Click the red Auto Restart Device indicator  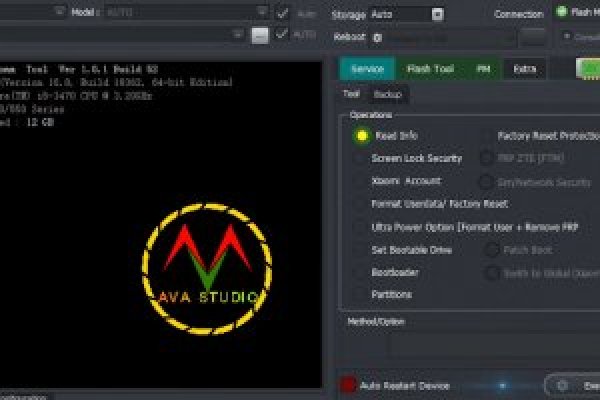coord(349,385)
